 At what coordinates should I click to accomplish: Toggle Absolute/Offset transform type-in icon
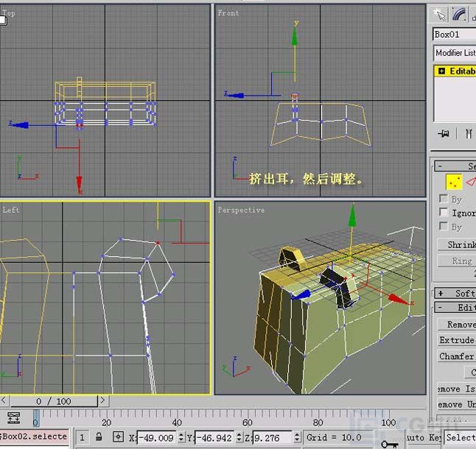(x=118, y=437)
